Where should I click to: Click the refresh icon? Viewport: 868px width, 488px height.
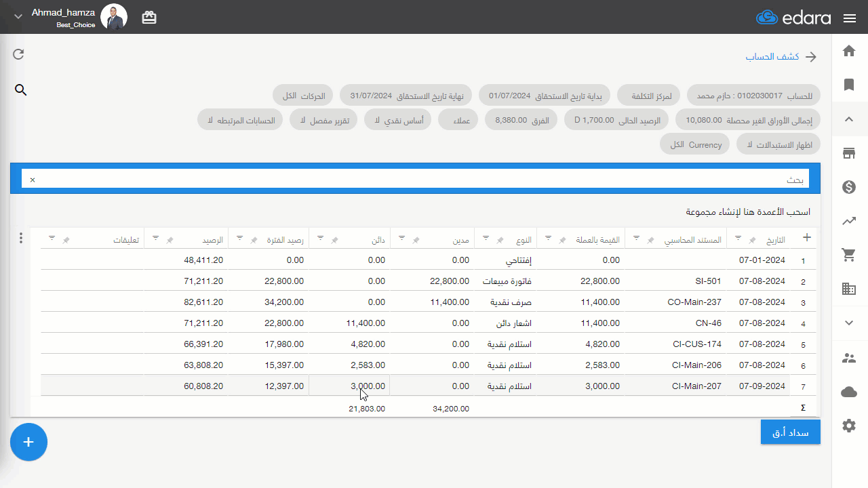pos(19,54)
